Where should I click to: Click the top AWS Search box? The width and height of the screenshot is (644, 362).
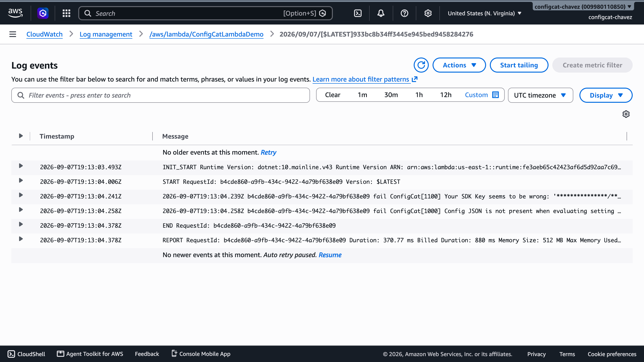tap(206, 13)
